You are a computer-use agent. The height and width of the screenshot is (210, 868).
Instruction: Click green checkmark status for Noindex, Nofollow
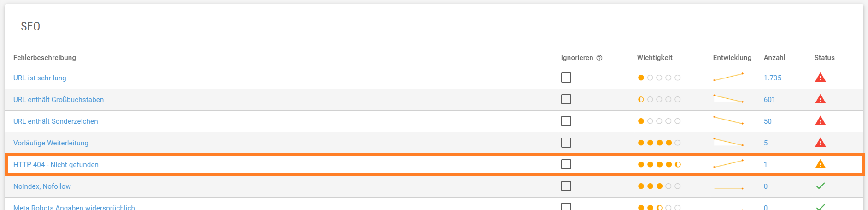pos(820,186)
